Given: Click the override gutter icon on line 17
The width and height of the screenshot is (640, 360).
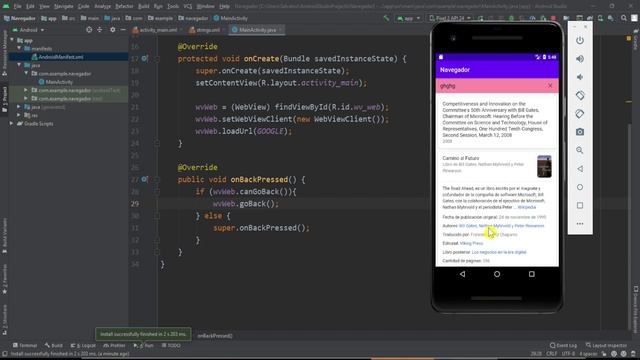Looking at the screenshot, I should point(144,58).
